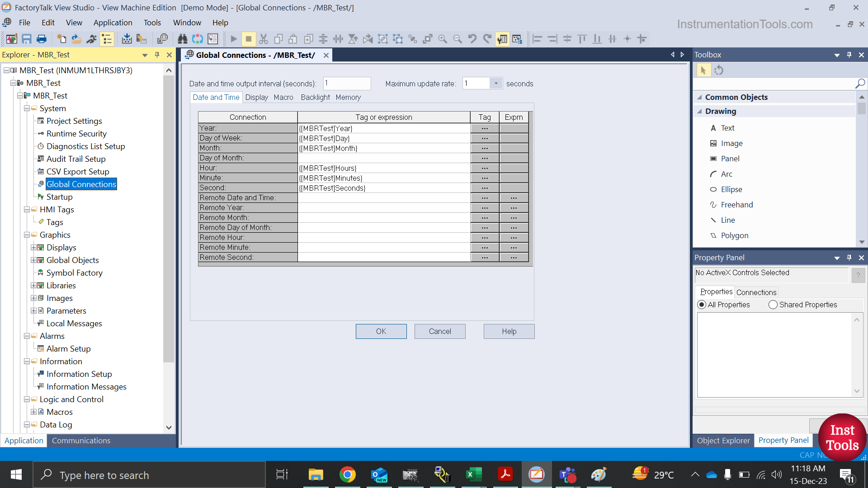The width and height of the screenshot is (868, 488).
Task: Switch to the Macro tab
Action: 283,97
